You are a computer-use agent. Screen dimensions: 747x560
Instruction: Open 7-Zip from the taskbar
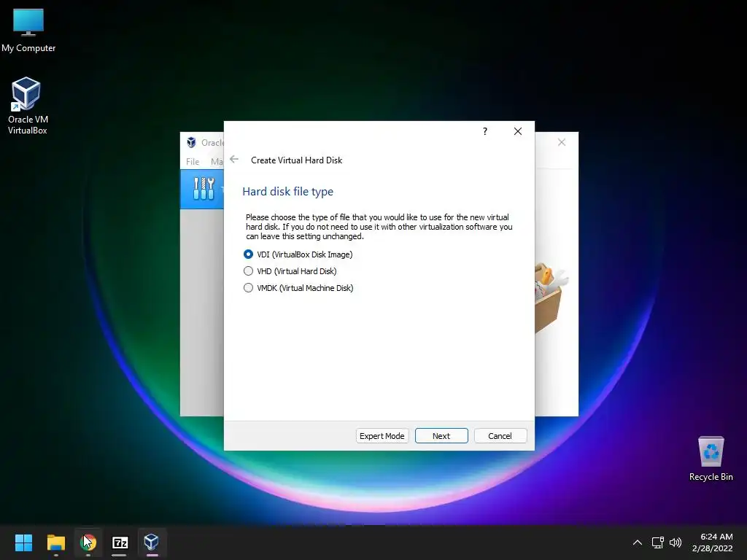click(120, 542)
